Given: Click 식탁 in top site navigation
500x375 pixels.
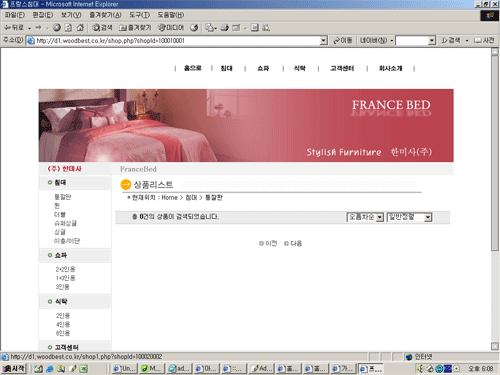Looking at the screenshot, I should (299, 68).
